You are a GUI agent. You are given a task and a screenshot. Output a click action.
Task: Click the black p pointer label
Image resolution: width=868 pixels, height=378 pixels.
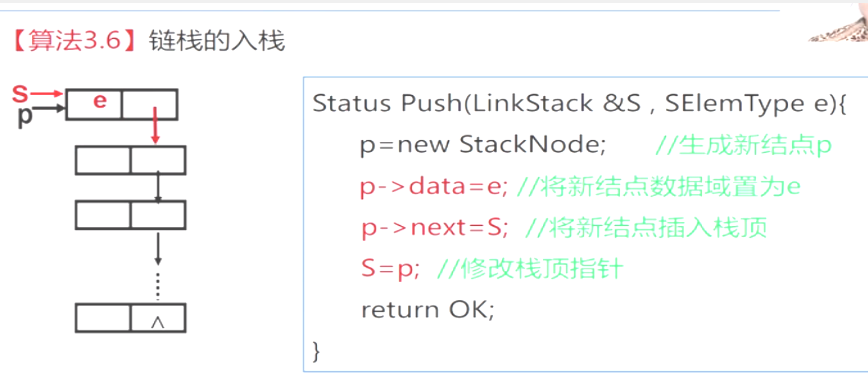click(24, 116)
